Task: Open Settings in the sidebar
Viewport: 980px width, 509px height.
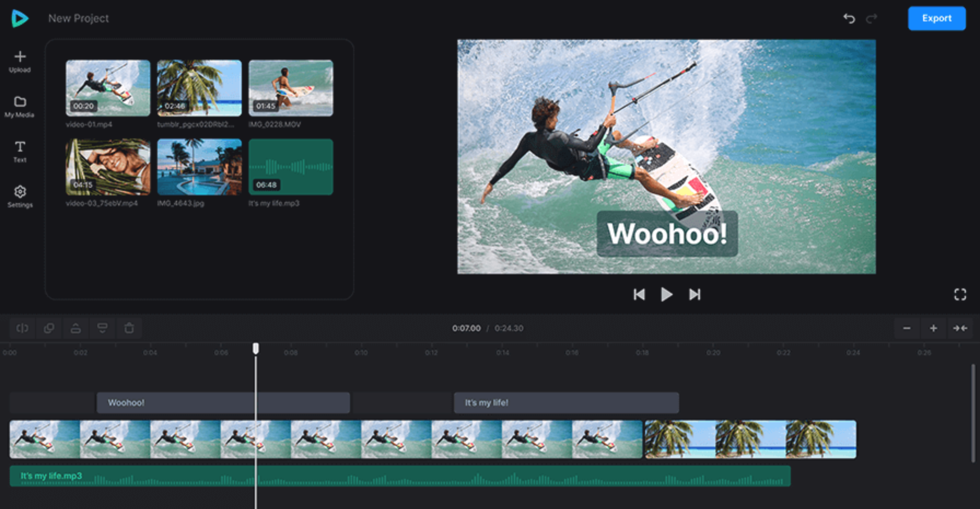Action: coord(20,196)
